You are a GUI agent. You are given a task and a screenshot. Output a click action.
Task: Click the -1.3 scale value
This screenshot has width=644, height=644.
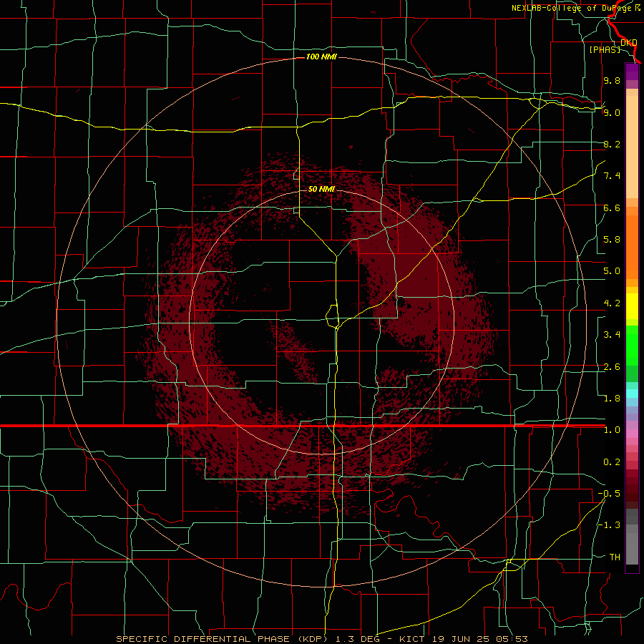click(x=609, y=525)
